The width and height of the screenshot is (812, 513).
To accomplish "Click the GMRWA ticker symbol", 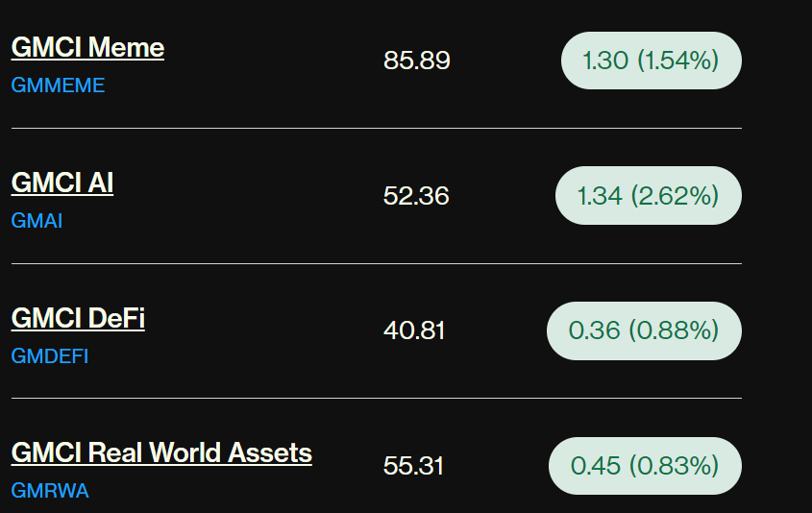I will point(50,491).
